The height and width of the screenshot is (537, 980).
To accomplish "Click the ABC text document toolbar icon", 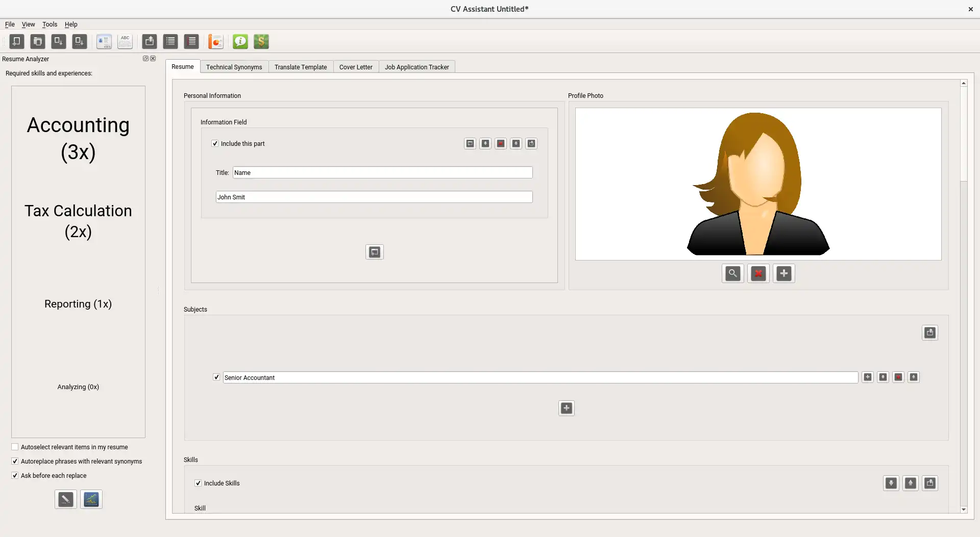I will pos(125,41).
